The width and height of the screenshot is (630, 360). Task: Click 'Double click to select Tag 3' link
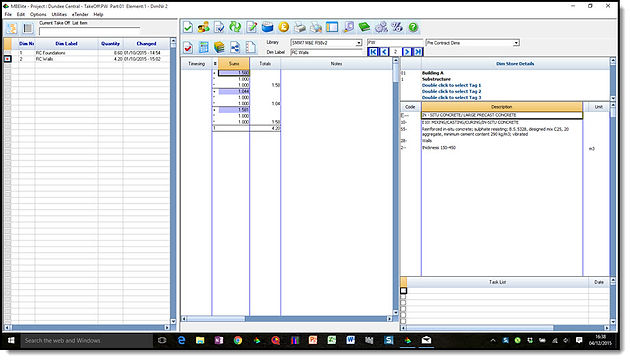451,97
